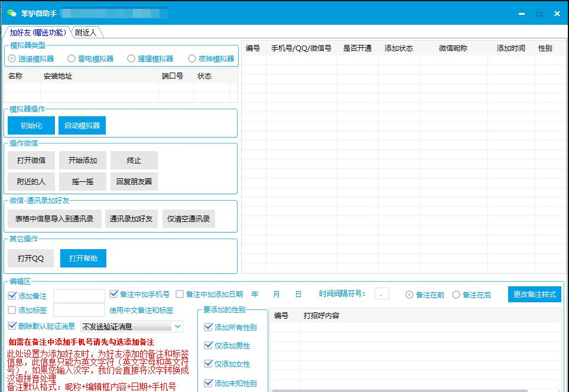This screenshot has width=569, height=392.
Task: Click the 摇一摇 button
Action: pyautogui.click(x=83, y=181)
